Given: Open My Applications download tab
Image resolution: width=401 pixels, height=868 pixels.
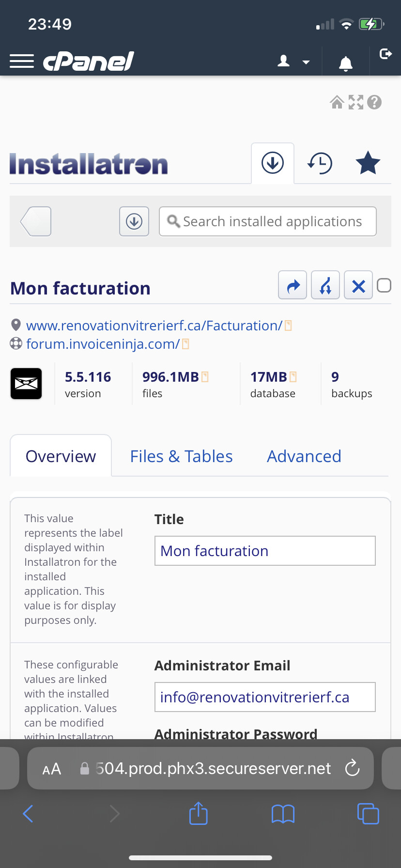Looking at the screenshot, I should (x=273, y=163).
